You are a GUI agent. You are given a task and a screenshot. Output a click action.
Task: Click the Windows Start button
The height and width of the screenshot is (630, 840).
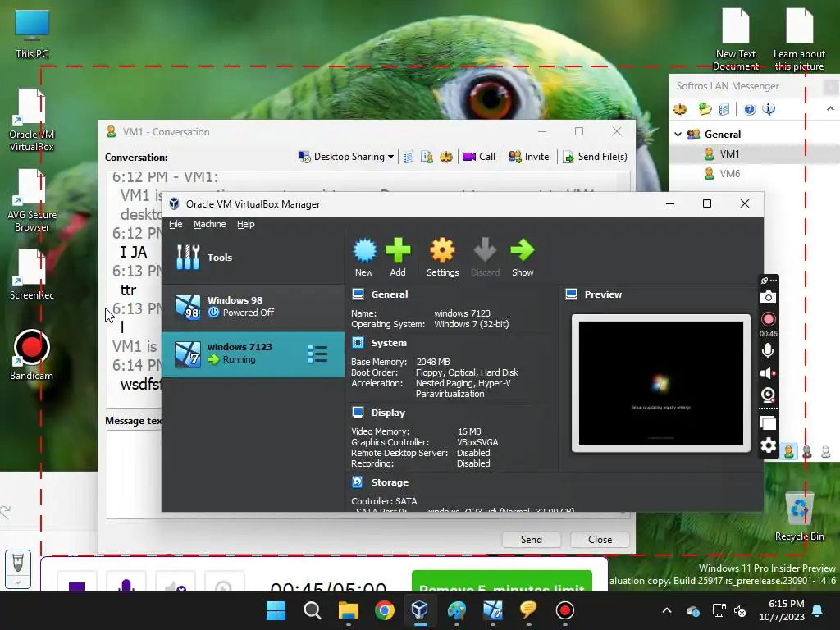click(276, 610)
